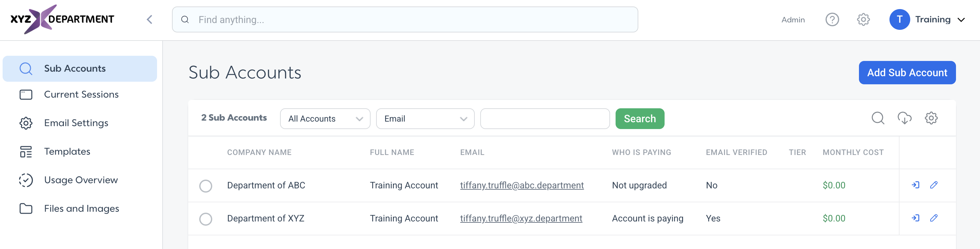
Task: Open settings gear in the top header
Action: (x=863, y=19)
